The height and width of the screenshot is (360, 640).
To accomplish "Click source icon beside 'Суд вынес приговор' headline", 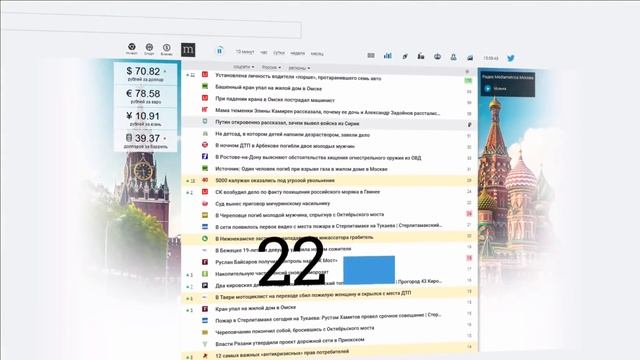I will [x=205, y=203].
